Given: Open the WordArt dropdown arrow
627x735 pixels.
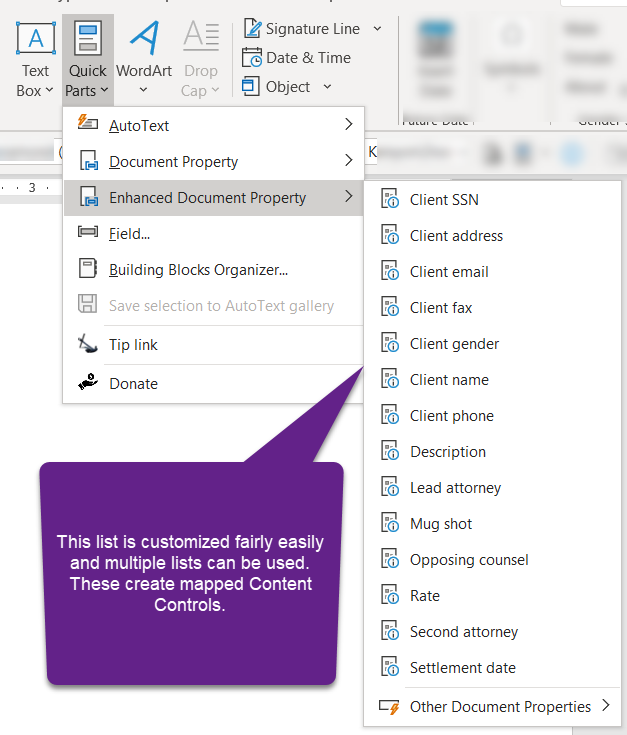Looking at the screenshot, I should (143, 90).
